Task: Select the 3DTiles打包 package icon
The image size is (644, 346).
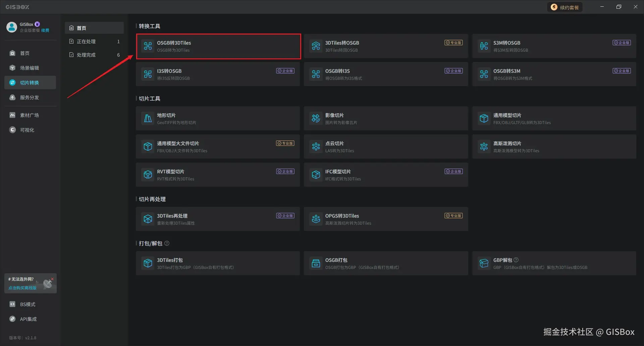Action: (x=148, y=263)
